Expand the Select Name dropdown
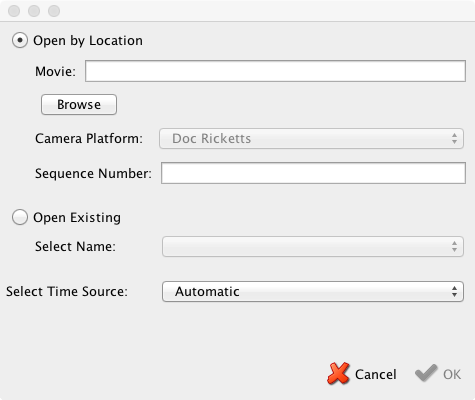 point(313,246)
